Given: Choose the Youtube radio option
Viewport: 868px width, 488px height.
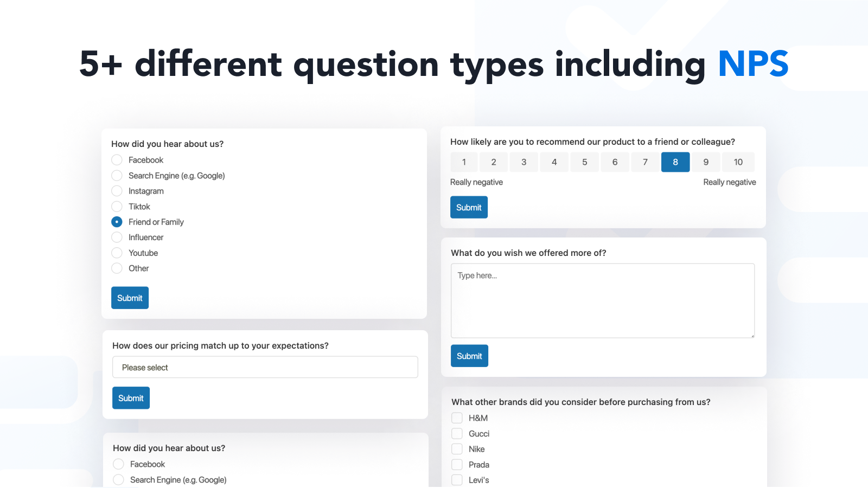Looking at the screenshot, I should [x=117, y=253].
